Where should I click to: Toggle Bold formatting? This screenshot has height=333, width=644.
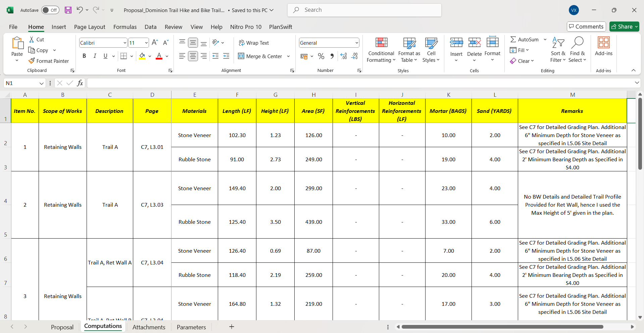(x=84, y=56)
